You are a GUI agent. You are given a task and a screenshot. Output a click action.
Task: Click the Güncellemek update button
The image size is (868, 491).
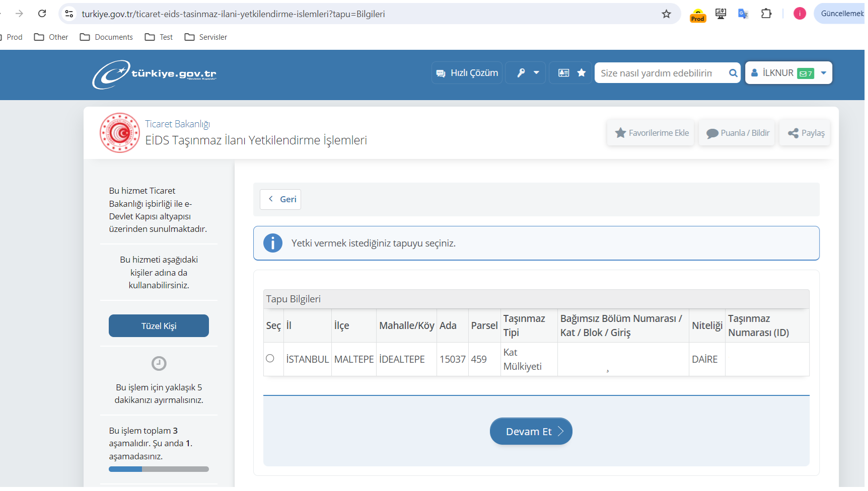click(x=841, y=14)
